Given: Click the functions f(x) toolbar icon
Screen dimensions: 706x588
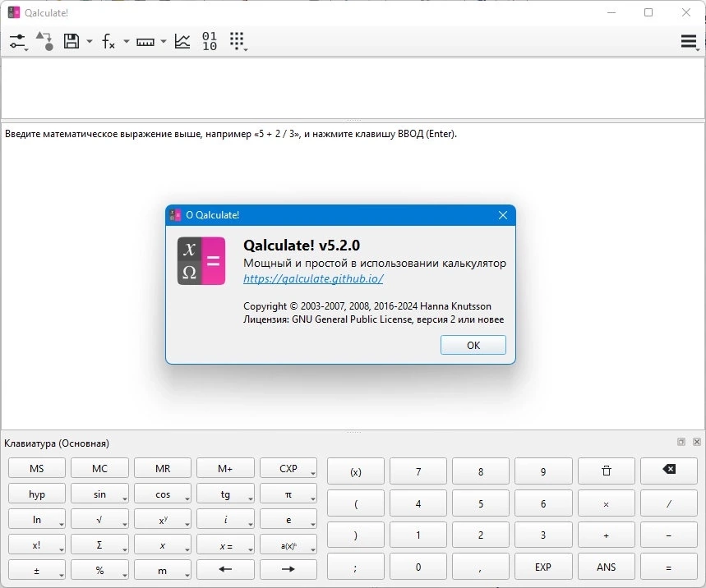Looking at the screenshot, I should coord(108,41).
